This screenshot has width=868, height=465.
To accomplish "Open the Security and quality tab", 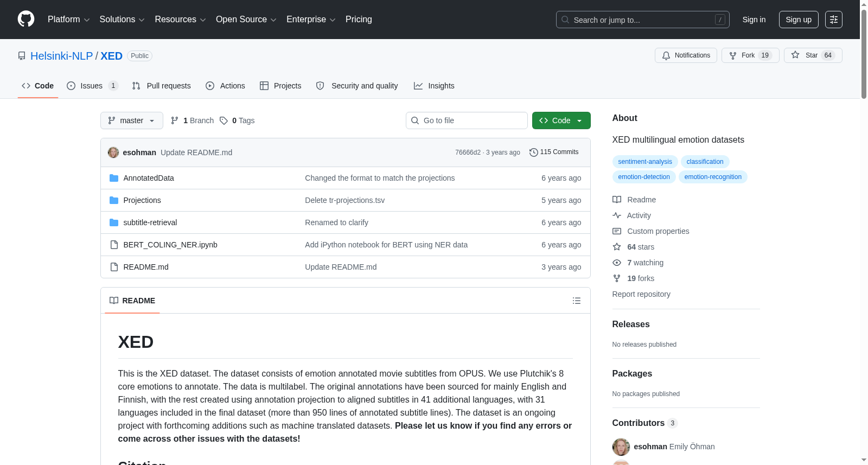I will pyautogui.click(x=357, y=86).
